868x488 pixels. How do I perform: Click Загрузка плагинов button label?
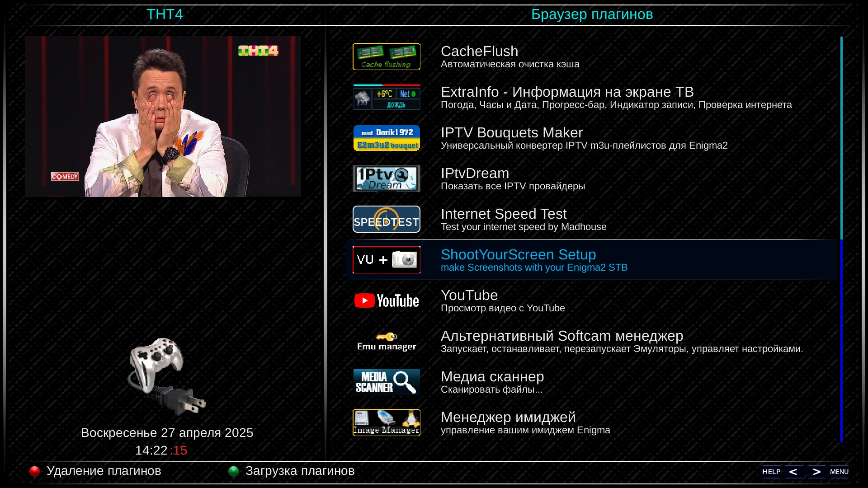tap(300, 471)
